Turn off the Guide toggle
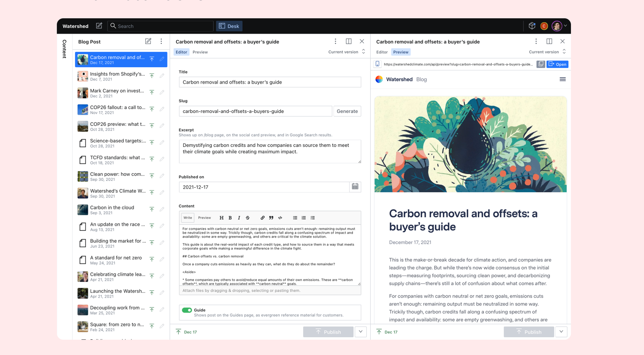This screenshot has width=644, height=355. (x=187, y=310)
